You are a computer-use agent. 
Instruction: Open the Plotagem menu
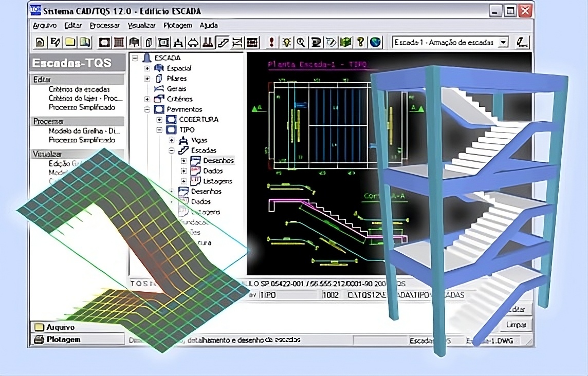coord(177,25)
